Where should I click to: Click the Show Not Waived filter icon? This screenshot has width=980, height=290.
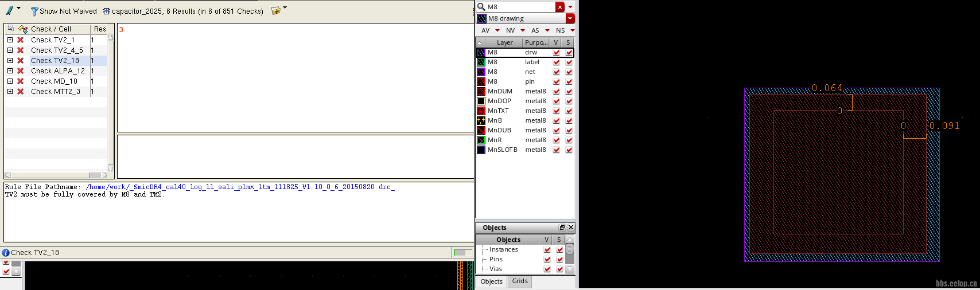tap(34, 11)
